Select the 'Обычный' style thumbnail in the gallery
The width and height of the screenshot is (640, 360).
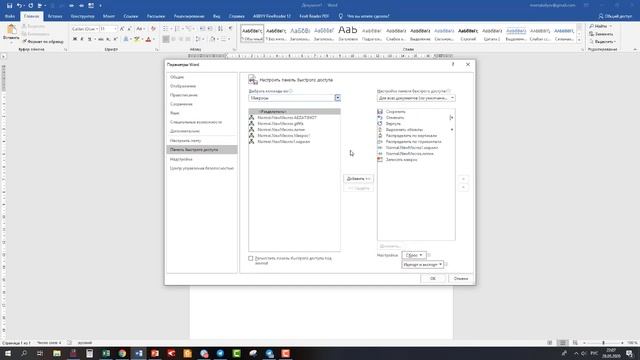pos(252,33)
